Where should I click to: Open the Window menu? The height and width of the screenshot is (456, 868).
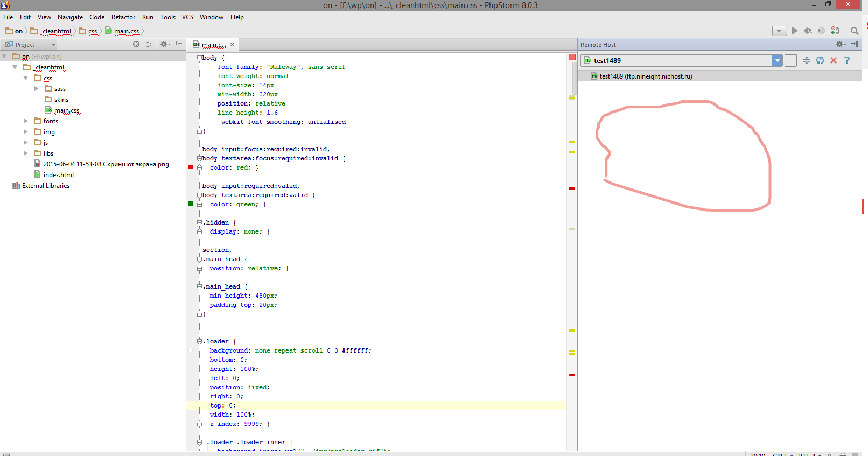click(212, 17)
